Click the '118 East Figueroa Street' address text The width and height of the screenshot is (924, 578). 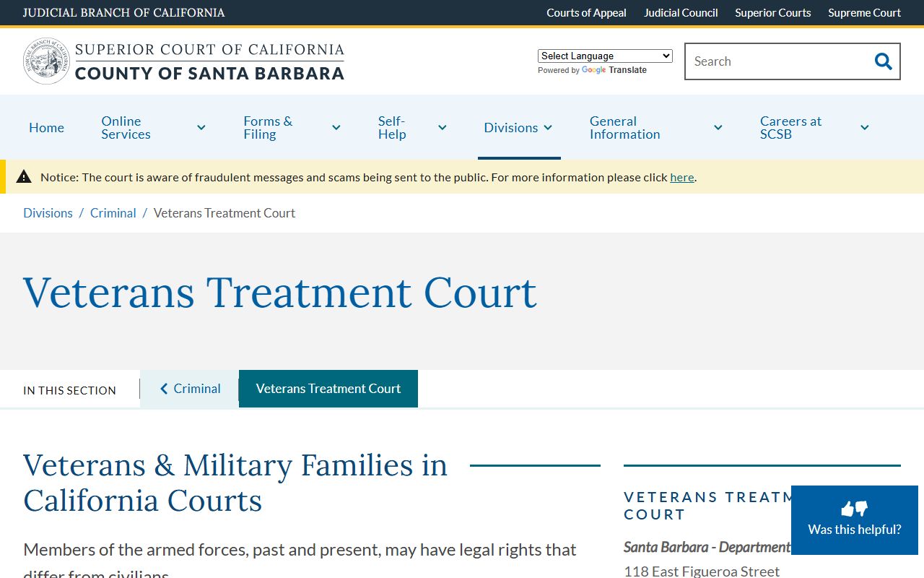pyautogui.click(x=702, y=571)
